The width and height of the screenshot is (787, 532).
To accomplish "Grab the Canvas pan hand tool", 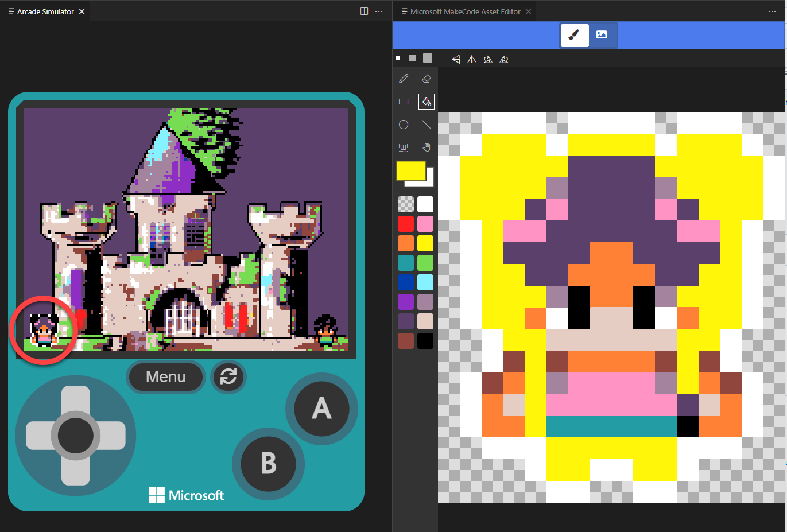I will tap(427, 147).
